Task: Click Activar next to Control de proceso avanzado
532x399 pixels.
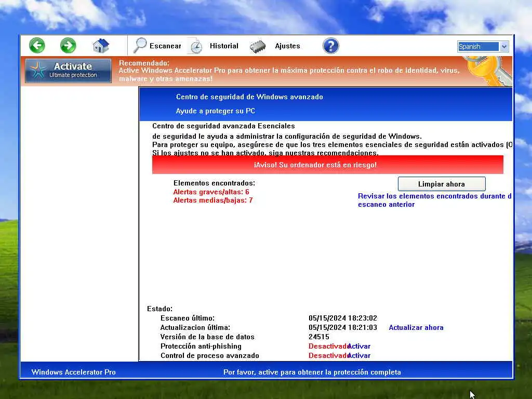Action: pos(360,355)
